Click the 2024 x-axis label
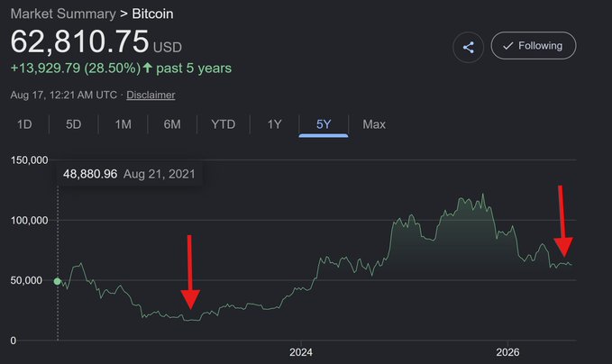612x364 pixels. [x=301, y=352]
